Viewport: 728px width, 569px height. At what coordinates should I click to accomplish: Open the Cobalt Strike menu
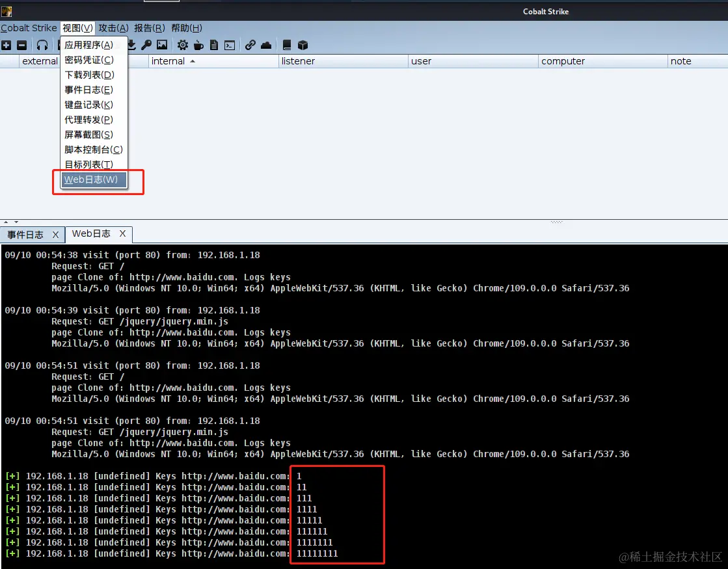[29, 28]
